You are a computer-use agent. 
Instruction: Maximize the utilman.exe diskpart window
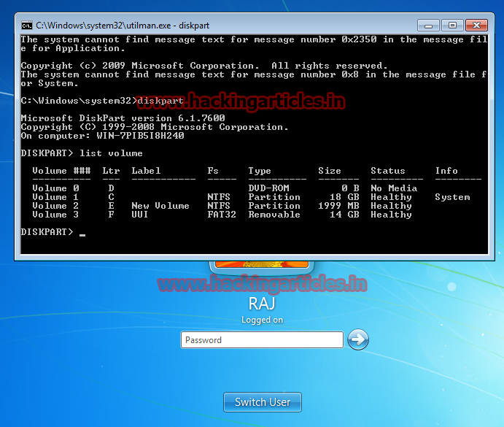(452, 26)
